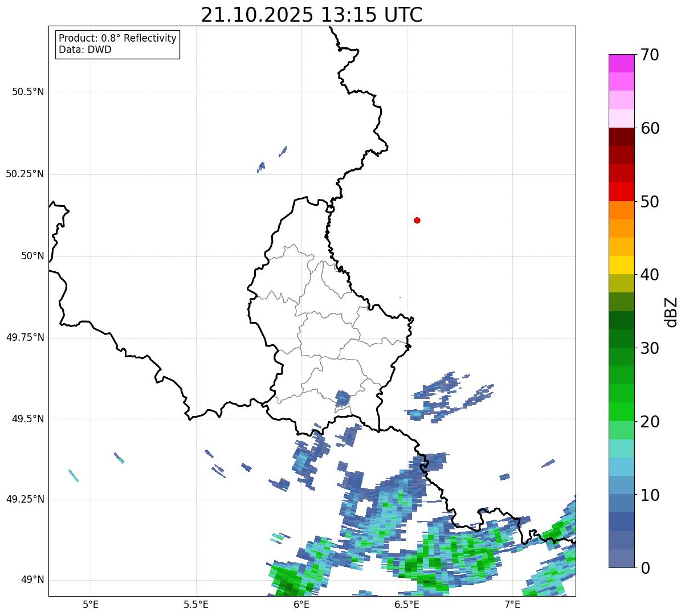Click the title "21.10.2025 13:15 UTC"
Viewport: 685px width, 616px height.
pyautogui.click(x=312, y=15)
